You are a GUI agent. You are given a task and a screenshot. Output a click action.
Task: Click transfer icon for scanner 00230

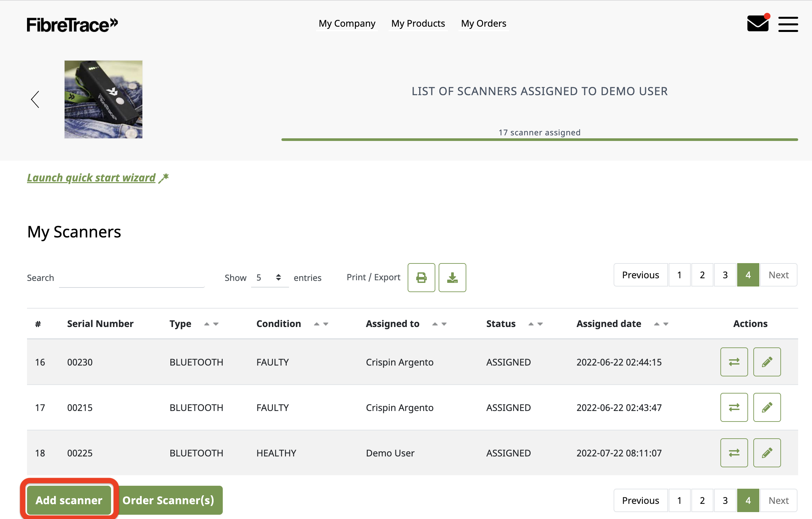pyautogui.click(x=734, y=362)
